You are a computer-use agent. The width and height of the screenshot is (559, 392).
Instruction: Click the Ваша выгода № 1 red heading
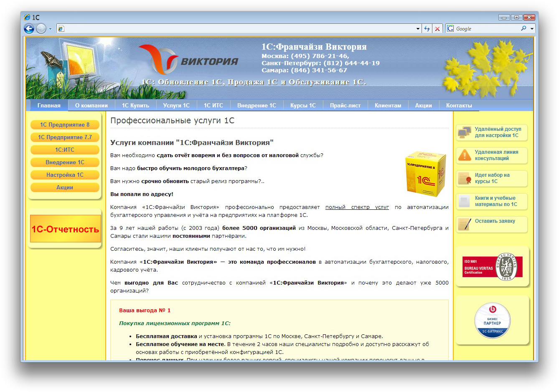tap(145, 310)
